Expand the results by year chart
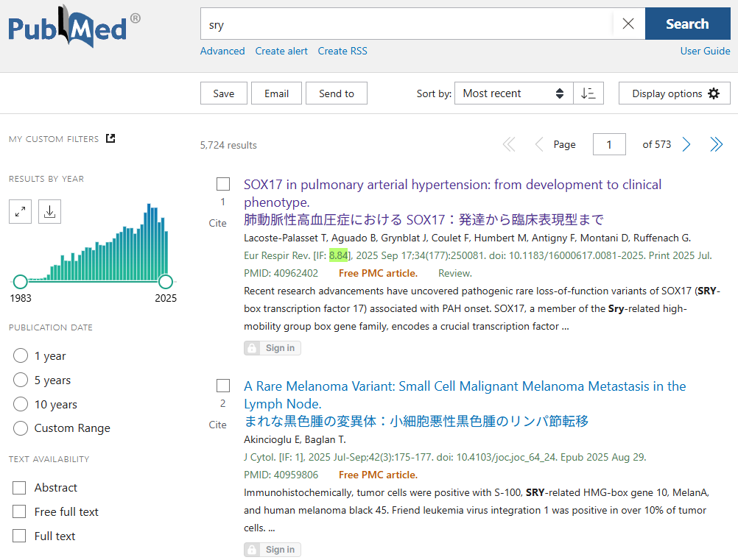The width and height of the screenshot is (738, 560). tap(21, 212)
